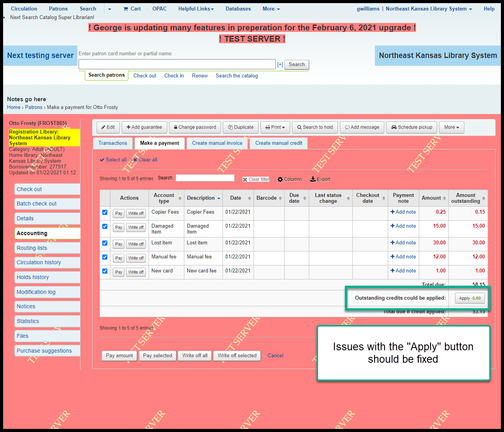Viewport: 504px width, 432px height.
Task: Go to Databases menu item
Action: tap(238, 9)
